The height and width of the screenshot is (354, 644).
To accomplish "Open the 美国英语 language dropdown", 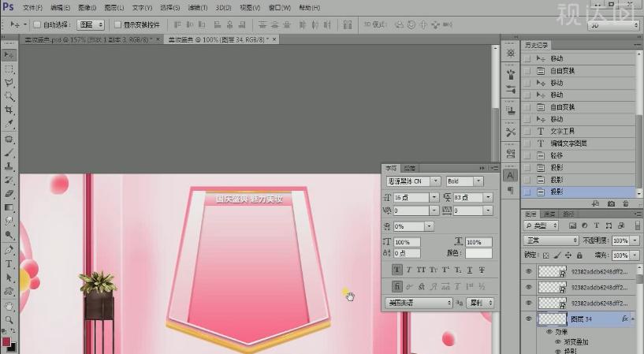I will point(419,303).
